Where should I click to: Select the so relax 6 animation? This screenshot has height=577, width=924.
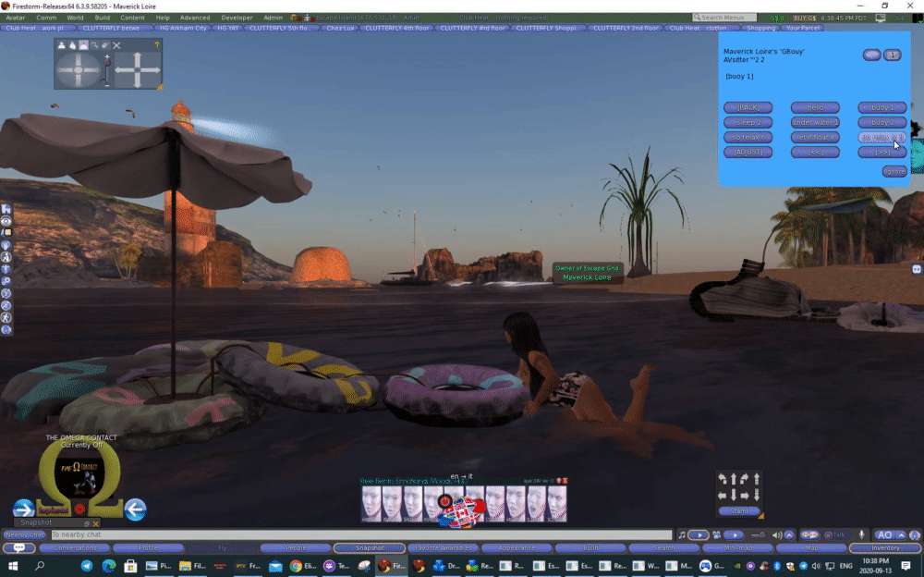pos(748,137)
